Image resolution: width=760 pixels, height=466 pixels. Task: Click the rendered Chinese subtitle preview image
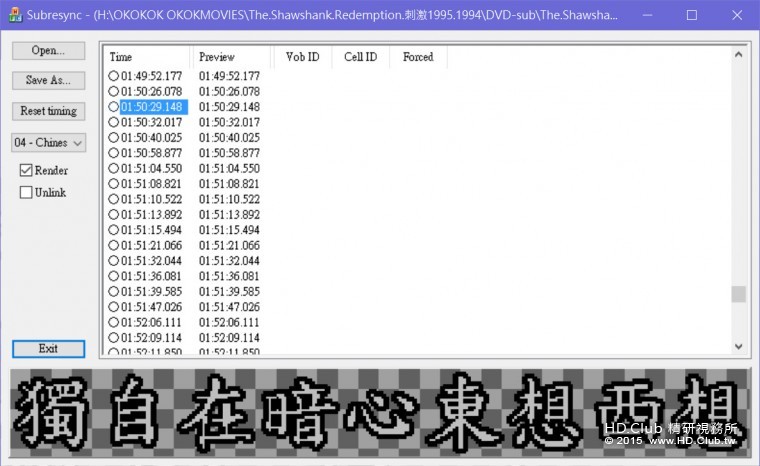coord(380,413)
